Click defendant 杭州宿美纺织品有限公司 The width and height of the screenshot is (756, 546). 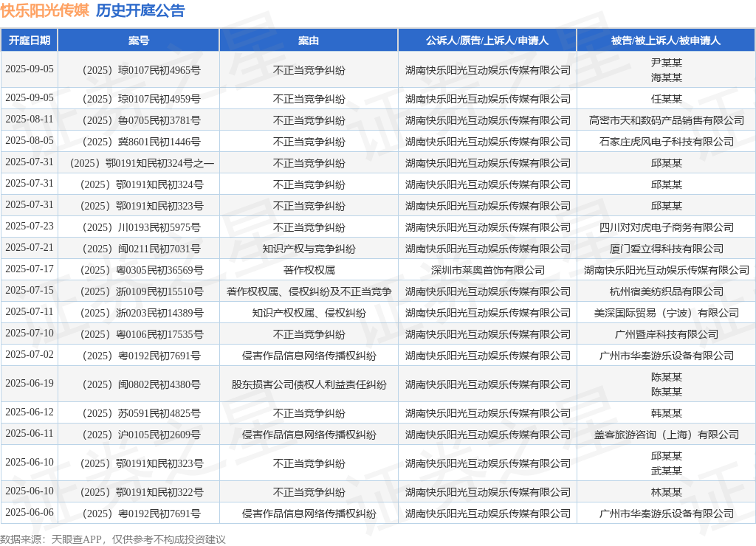pyautogui.click(x=667, y=292)
